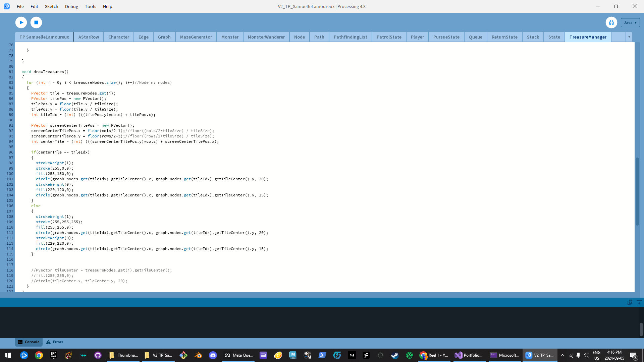The height and width of the screenshot is (362, 644).
Task: Click the editor vertical scrollbar thumb
Action: tap(637, 191)
